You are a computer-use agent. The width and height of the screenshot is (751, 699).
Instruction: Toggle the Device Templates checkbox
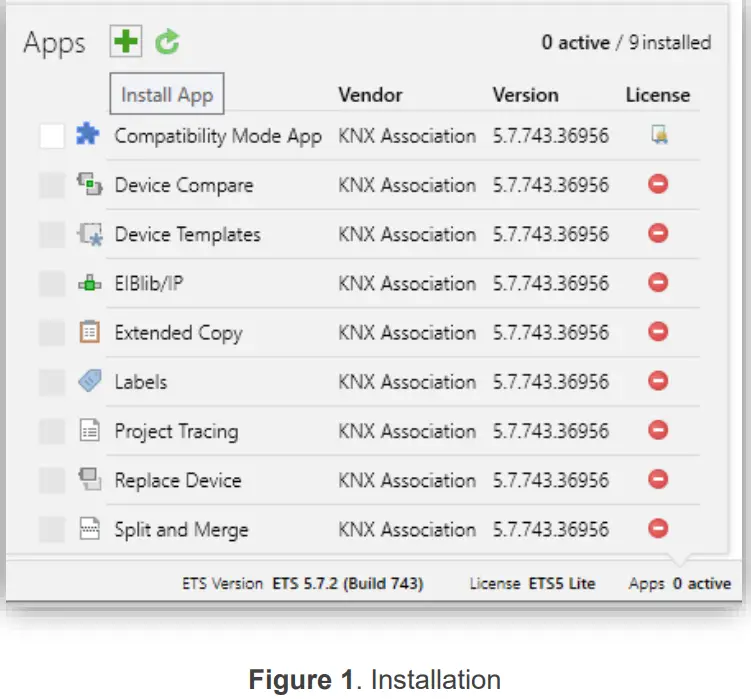pyautogui.click(x=52, y=235)
